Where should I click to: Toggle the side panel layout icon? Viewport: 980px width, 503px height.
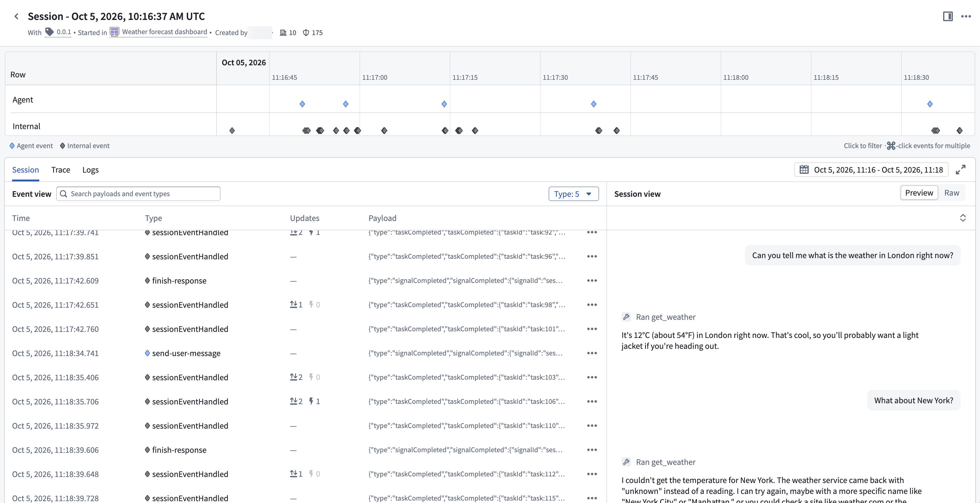[x=948, y=16]
